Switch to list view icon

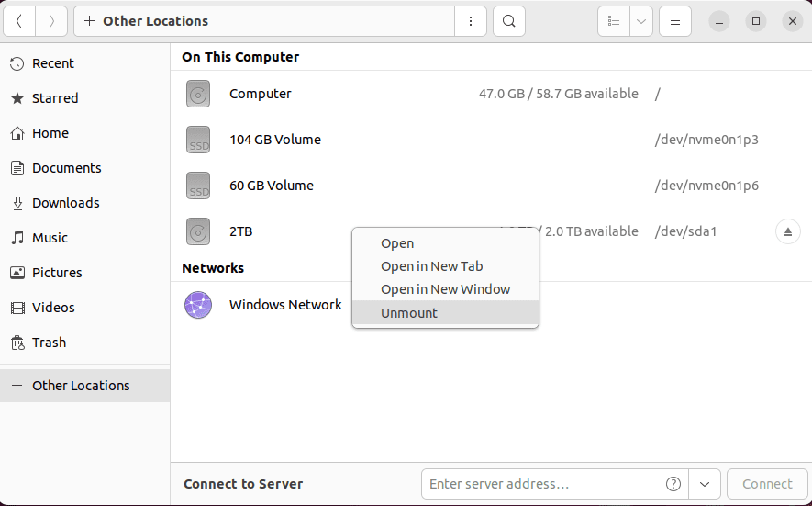(x=614, y=21)
